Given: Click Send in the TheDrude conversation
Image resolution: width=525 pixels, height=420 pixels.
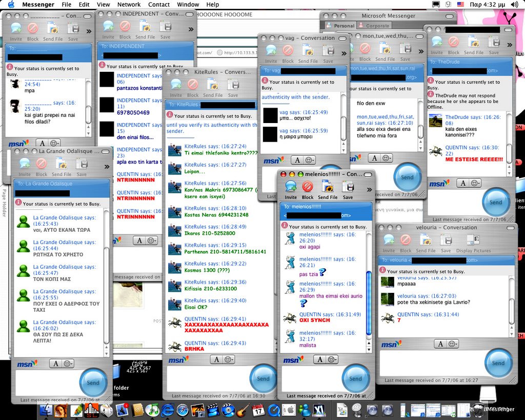Looking at the screenshot, I should tap(496, 202).
